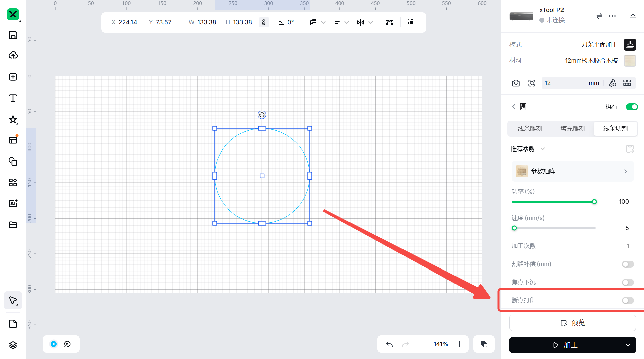Switch to 填充雕刻 tab
The height and width of the screenshot is (359, 644).
click(x=573, y=129)
